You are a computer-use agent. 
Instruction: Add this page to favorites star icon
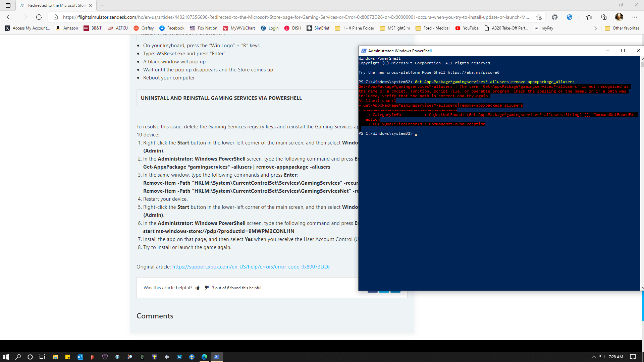coord(539,17)
